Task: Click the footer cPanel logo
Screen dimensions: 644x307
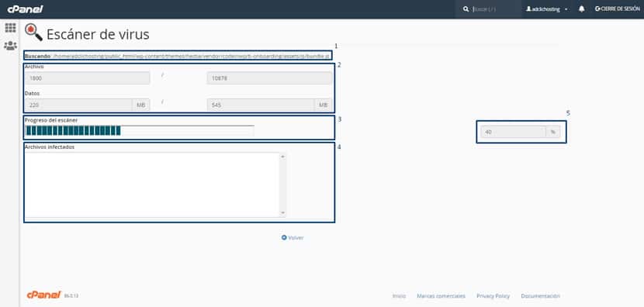Action: tap(44, 295)
